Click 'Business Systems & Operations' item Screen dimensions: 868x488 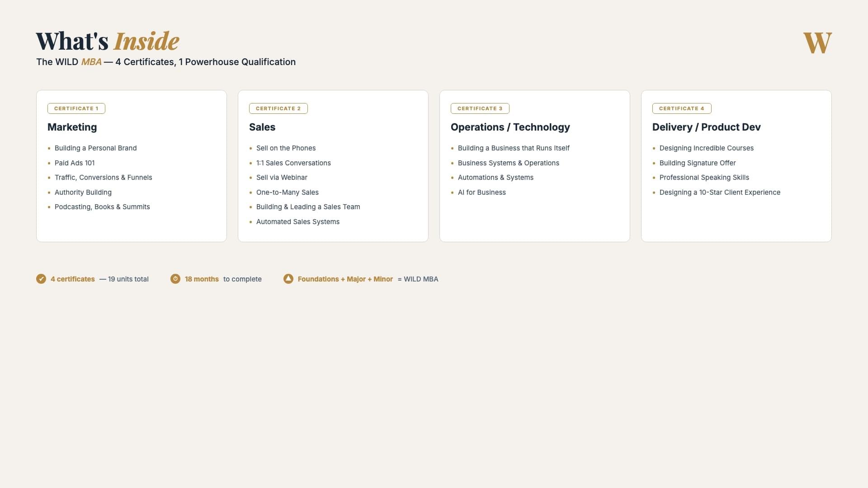coord(509,163)
